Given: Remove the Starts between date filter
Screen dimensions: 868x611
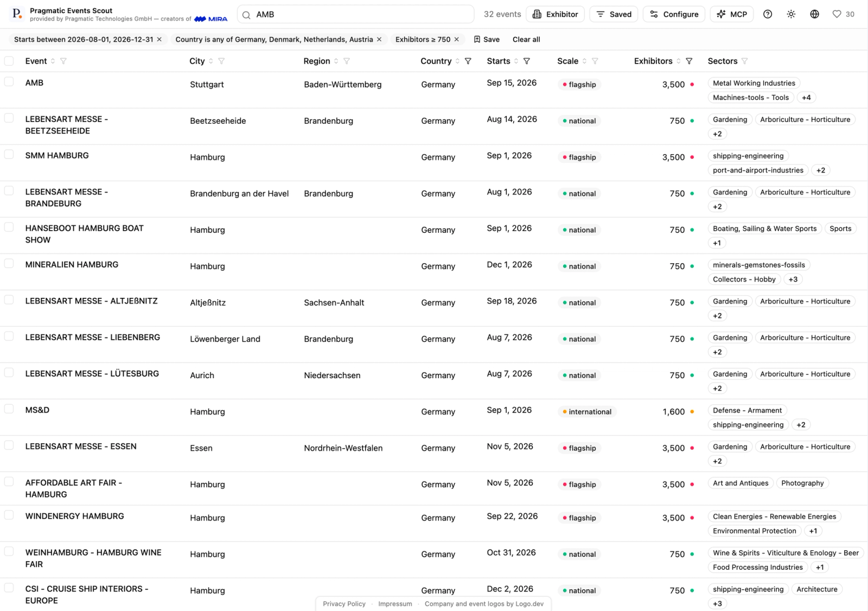Looking at the screenshot, I should pos(159,40).
